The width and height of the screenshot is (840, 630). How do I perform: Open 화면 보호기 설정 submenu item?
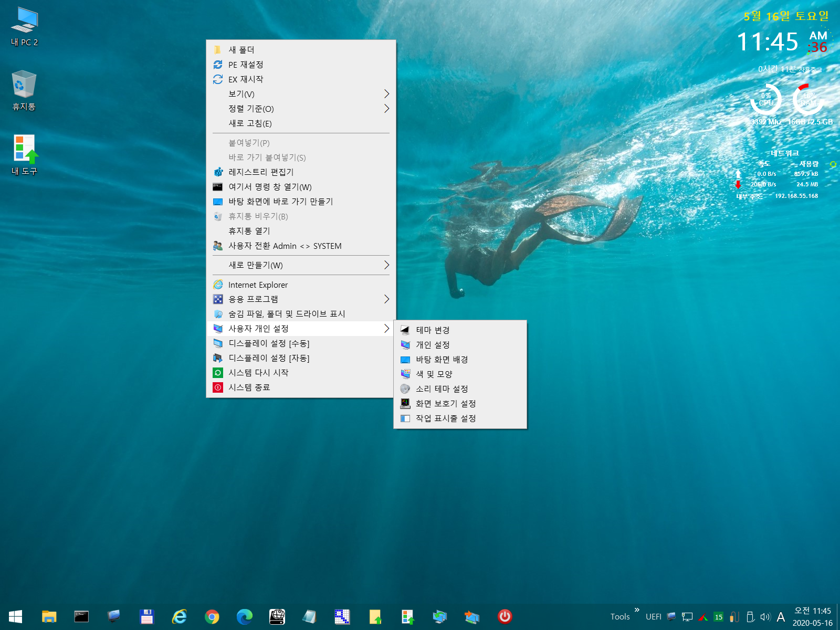click(460, 404)
